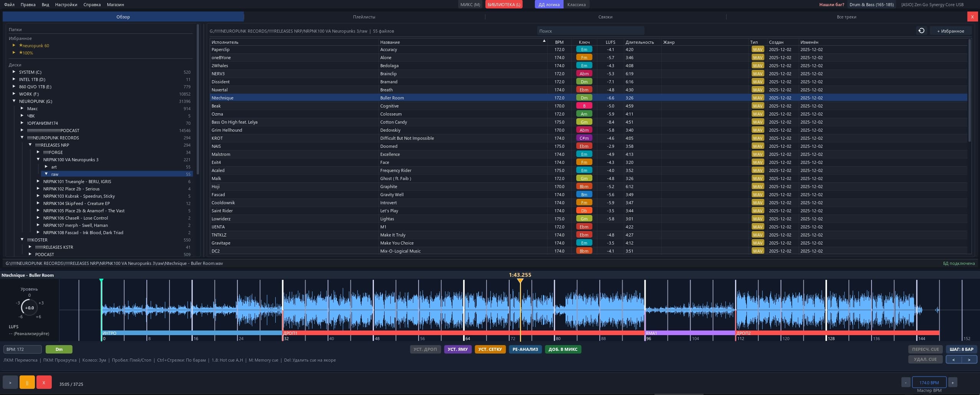This screenshot has width=980, height=395.
Task: Select ДД логика mode
Action: [x=549, y=5]
